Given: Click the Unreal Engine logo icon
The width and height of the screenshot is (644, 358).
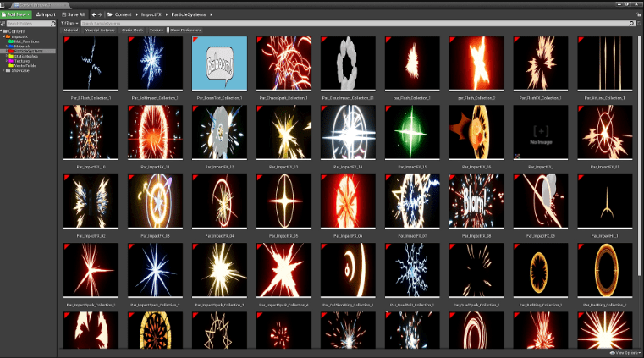Looking at the screenshot, I should pyautogui.click(x=3, y=5).
